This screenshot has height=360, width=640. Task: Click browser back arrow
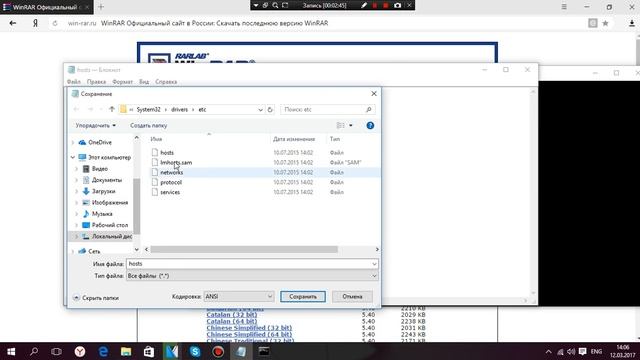click(x=13, y=23)
